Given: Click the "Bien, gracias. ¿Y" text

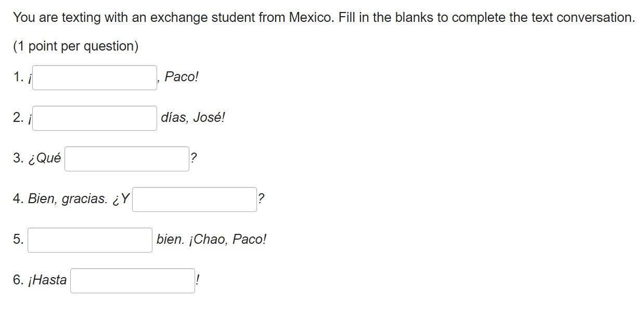Looking at the screenshot, I should (x=79, y=198).
